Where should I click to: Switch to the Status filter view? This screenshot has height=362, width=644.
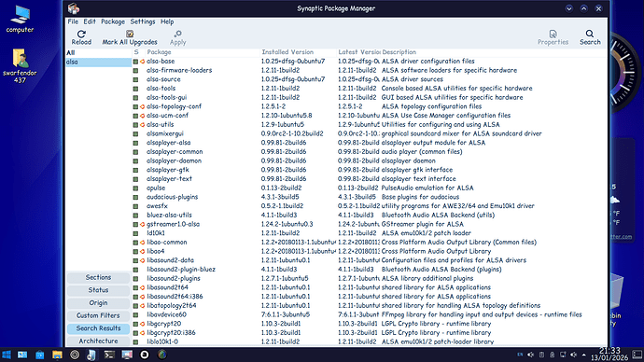click(x=98, y=290)
